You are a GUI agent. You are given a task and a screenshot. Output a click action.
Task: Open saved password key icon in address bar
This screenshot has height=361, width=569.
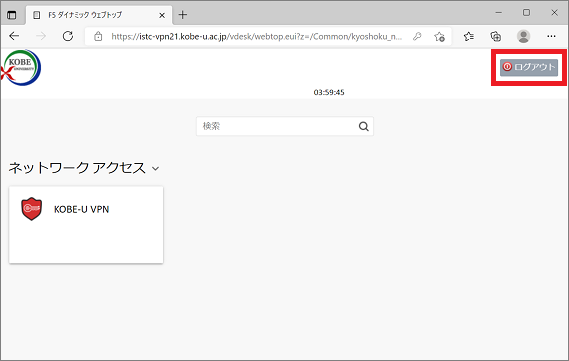click(417, 36)
